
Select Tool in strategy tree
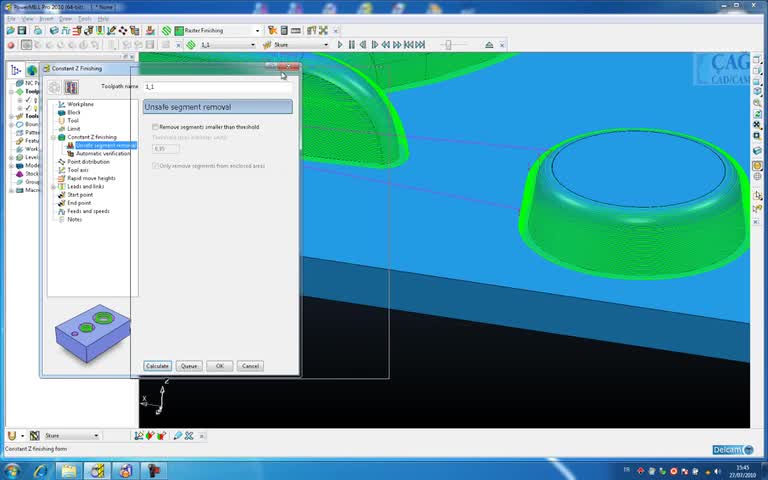72,120
